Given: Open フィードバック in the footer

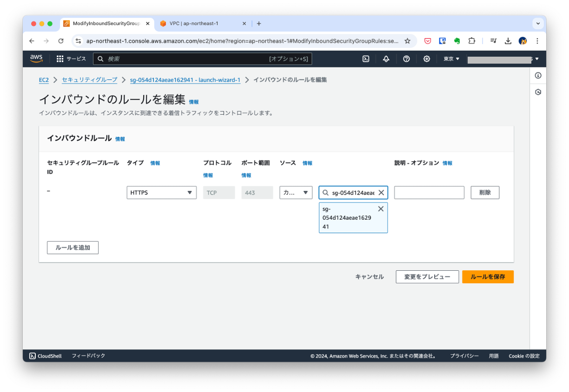Looking at the screenshot, I should 88,356.
